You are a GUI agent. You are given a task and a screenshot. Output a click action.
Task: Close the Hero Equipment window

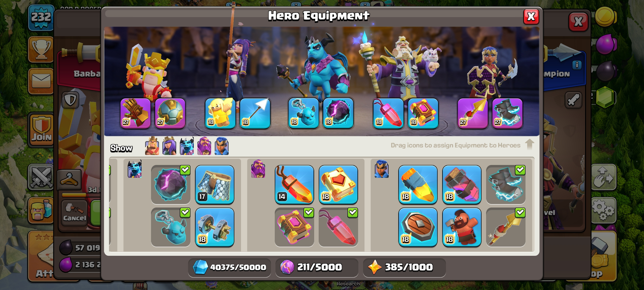click(x=531, y=17)
